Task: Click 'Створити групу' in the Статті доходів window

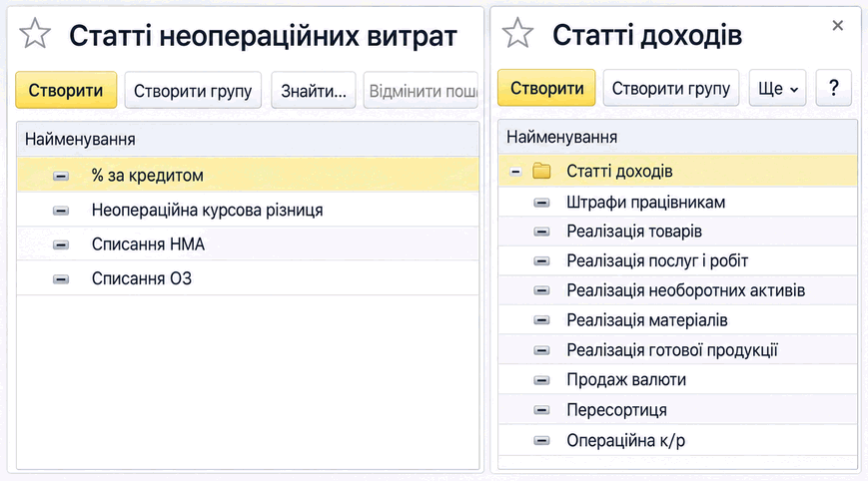Action: coord(671,88)
